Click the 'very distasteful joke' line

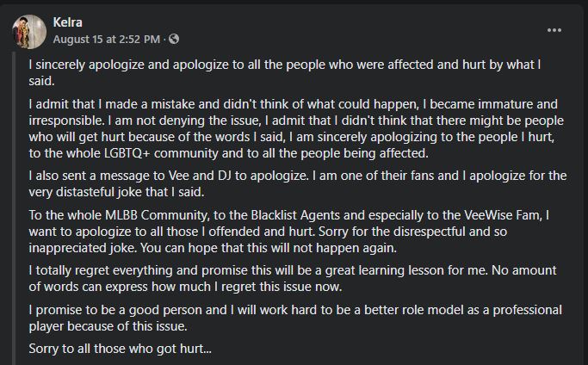click(x=116, y=192)
